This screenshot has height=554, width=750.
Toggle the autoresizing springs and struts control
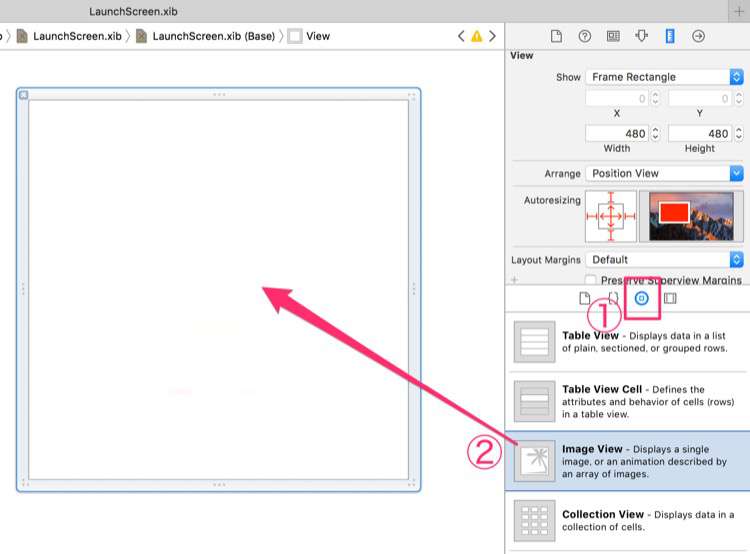tap(611, 216)
